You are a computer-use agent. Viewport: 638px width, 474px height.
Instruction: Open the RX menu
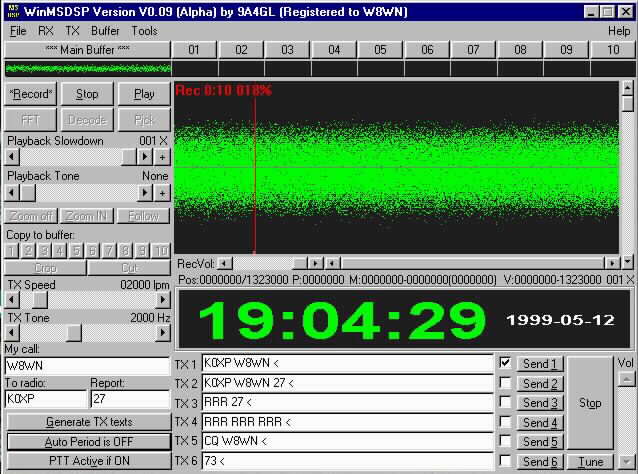[46, 31]
